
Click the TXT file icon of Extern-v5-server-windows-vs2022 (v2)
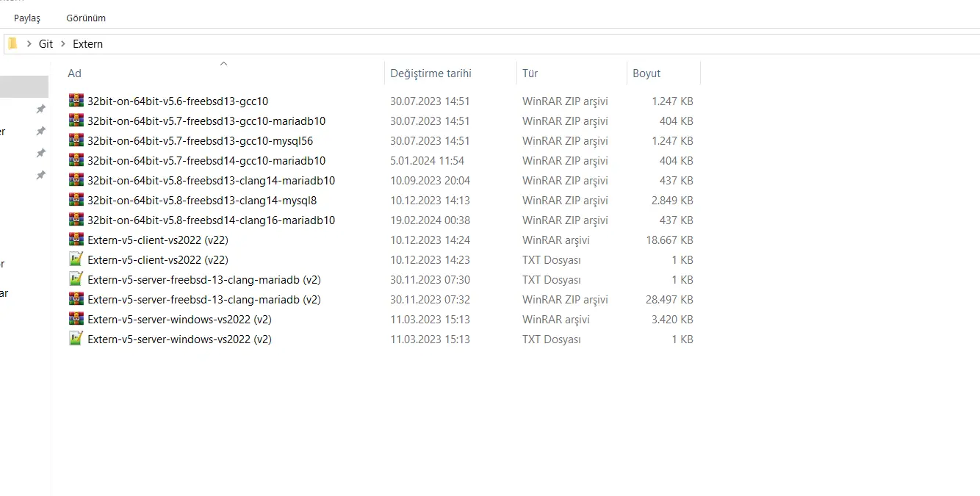(76, 339)
